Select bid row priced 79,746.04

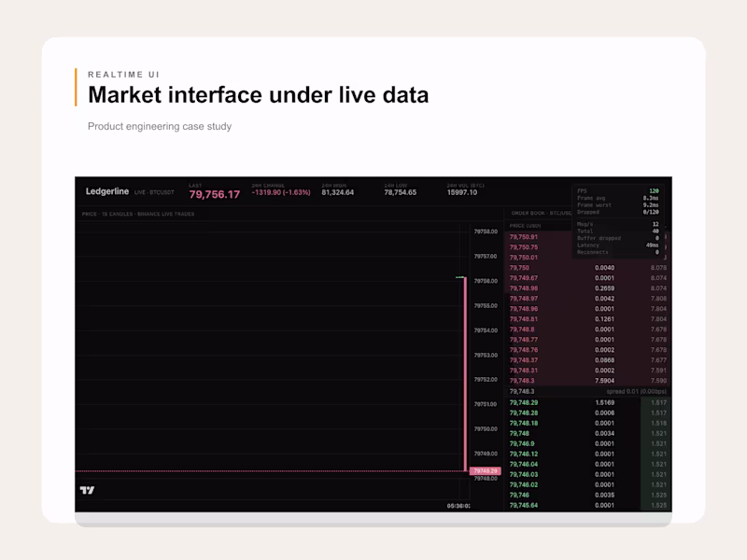click(588, 464)
